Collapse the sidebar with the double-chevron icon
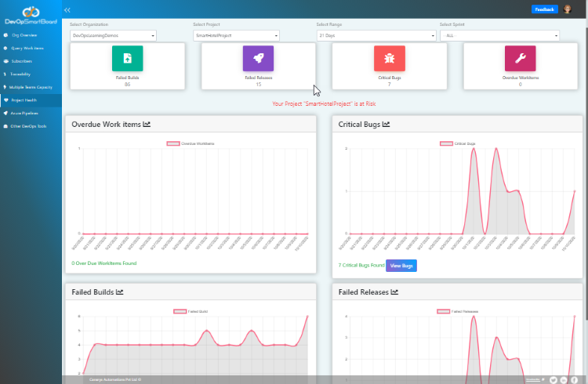The height and width of the screenshot is (384, 588). click(x=67, y=10)
